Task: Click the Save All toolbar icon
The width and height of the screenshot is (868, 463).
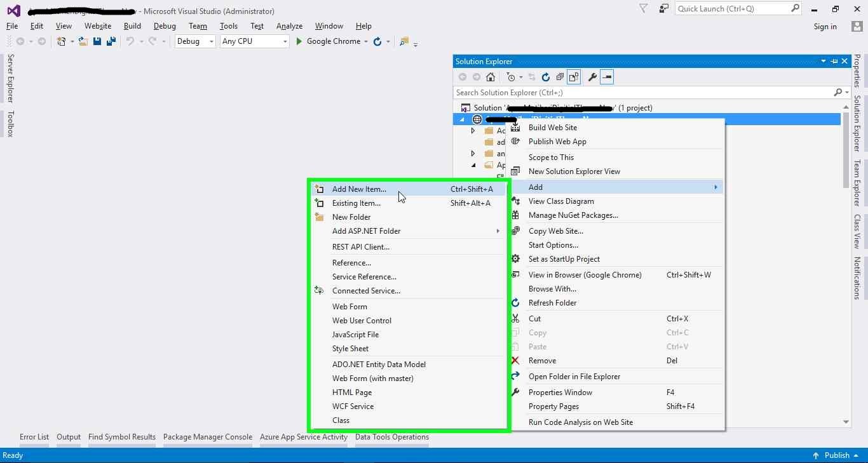Action: (x=111, y=41)
